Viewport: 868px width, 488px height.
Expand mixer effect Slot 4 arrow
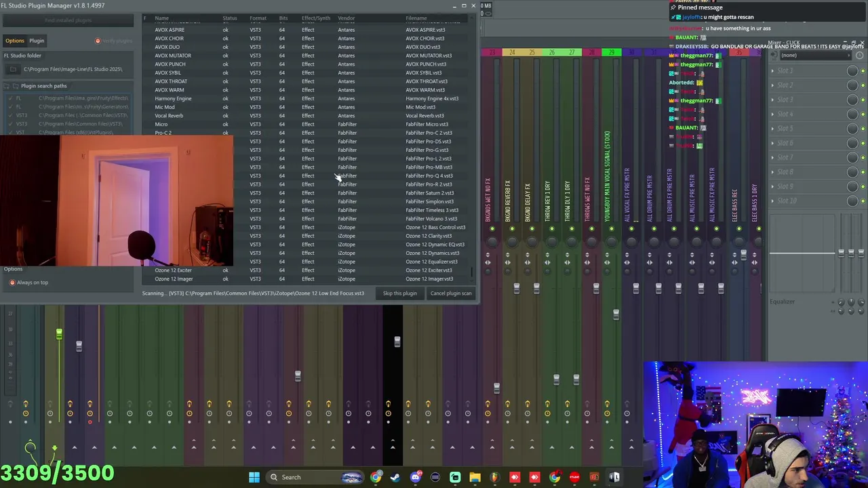pyautogui.click(x=772, y=114)
